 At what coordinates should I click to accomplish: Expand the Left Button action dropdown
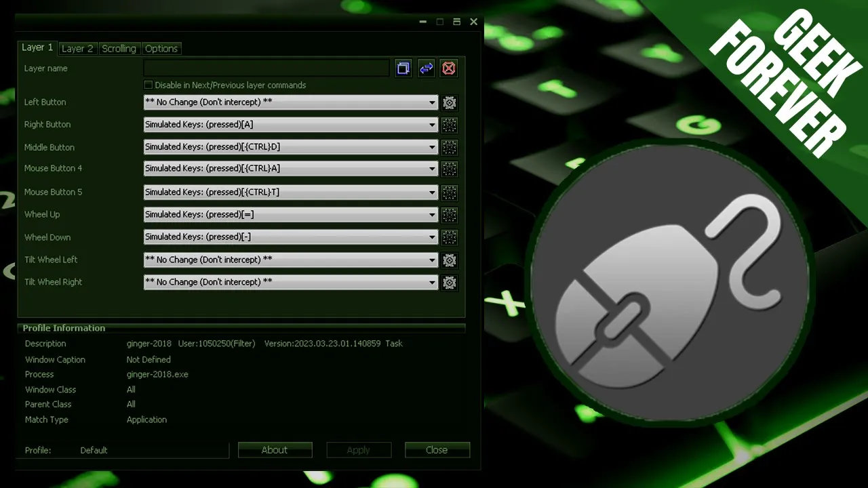tap(291, 102)
